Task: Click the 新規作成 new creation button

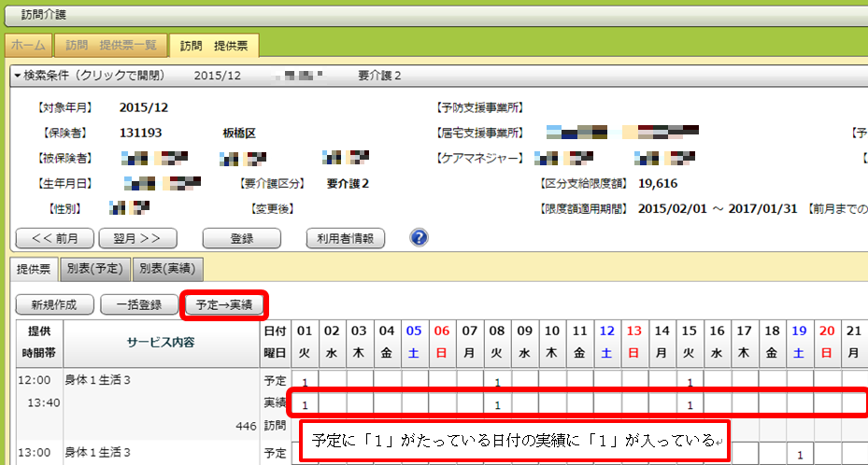Action: (53, 304)
